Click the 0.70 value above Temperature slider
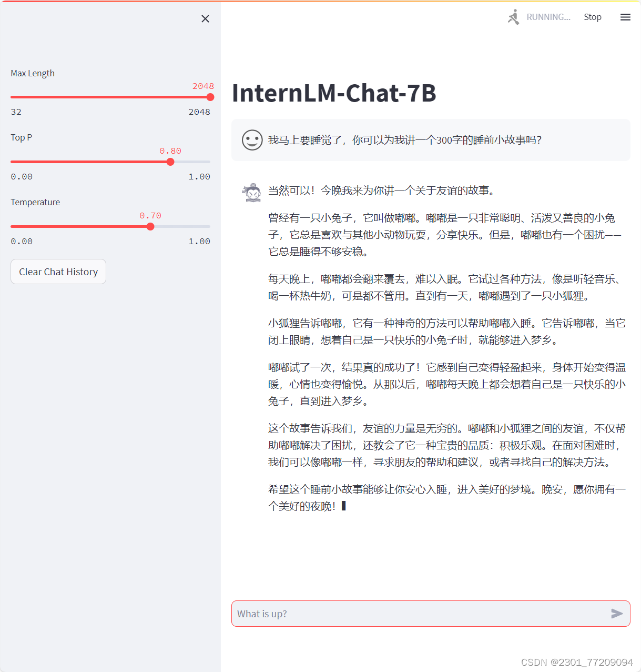This screenshot has height=672, width=641. coord(150,215)
